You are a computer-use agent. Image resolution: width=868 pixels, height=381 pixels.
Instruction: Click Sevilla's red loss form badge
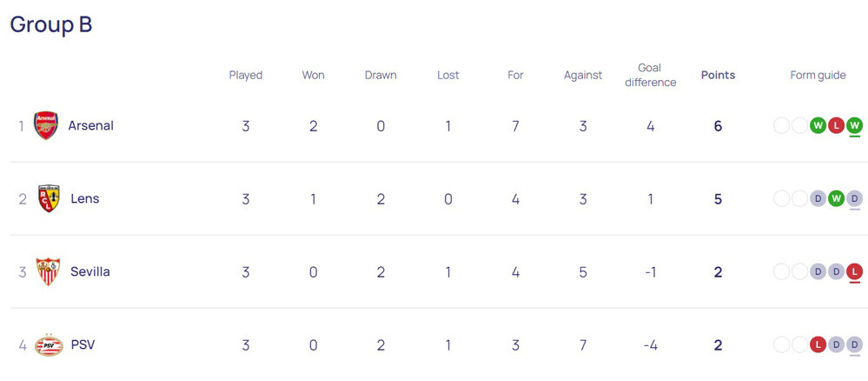[855, 272]
